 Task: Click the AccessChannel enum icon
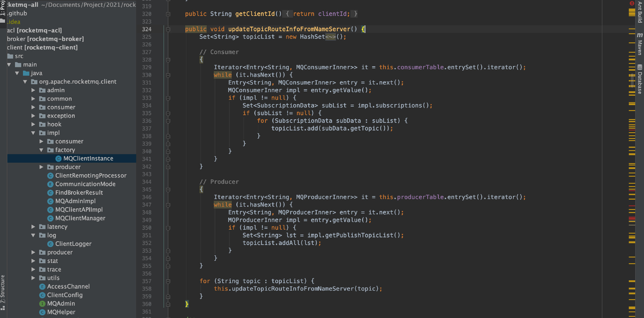(x=42, y=286)
